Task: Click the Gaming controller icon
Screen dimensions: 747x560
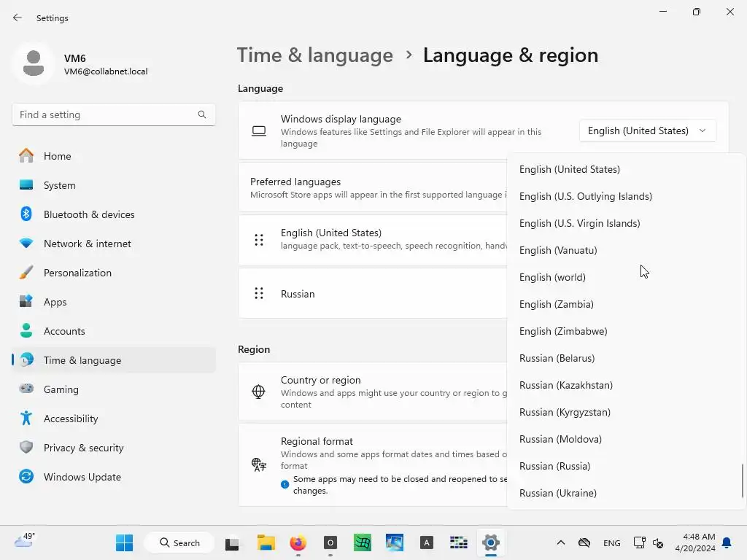Action: coord(26,389)
